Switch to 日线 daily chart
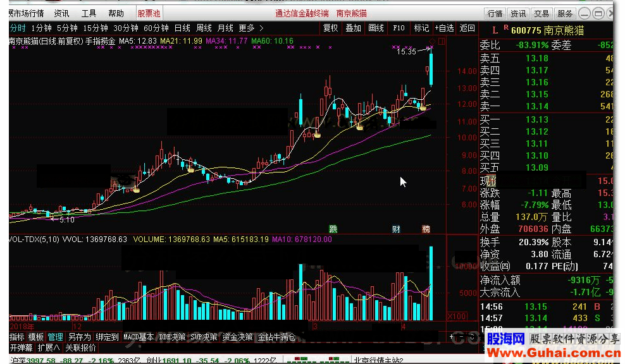 182,28
